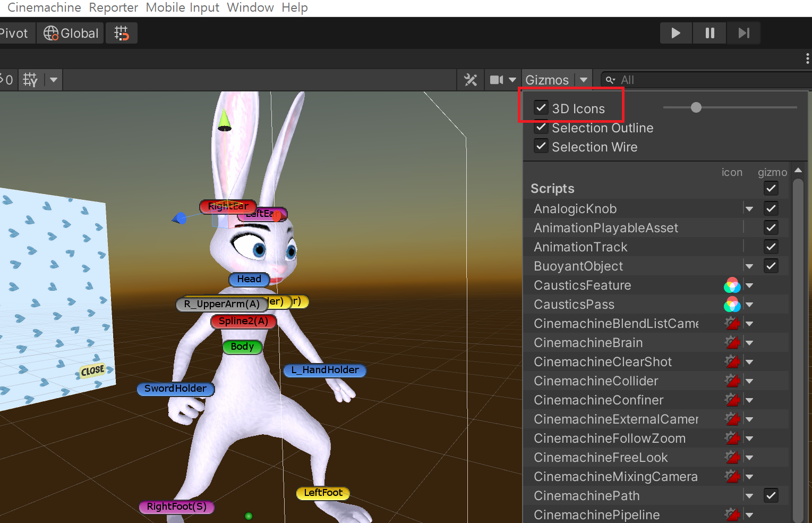Open the Mobile Input menu
Screen dimensions: 812x523
tap(182, 7)
